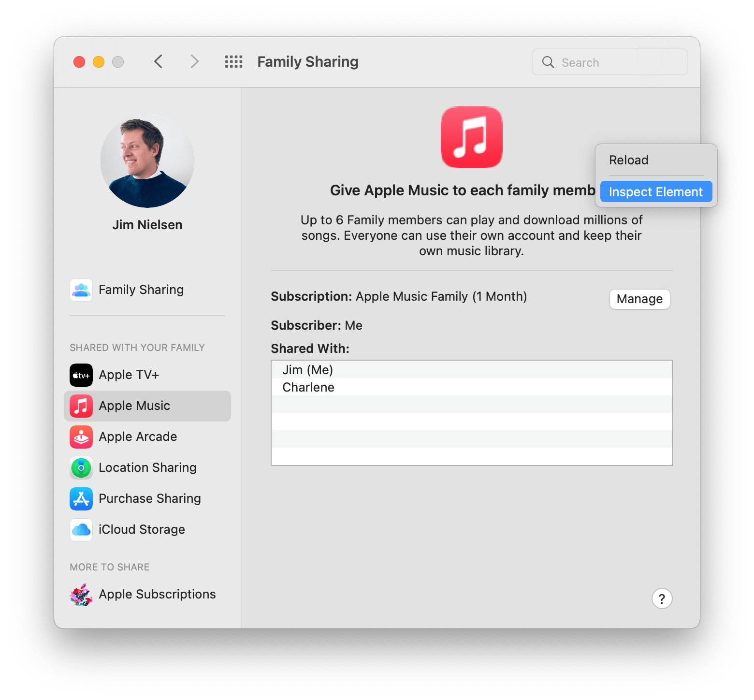Select the iCloud Storage sidebar label
This screenshot has width=754, height=700.
pos(142,529)
